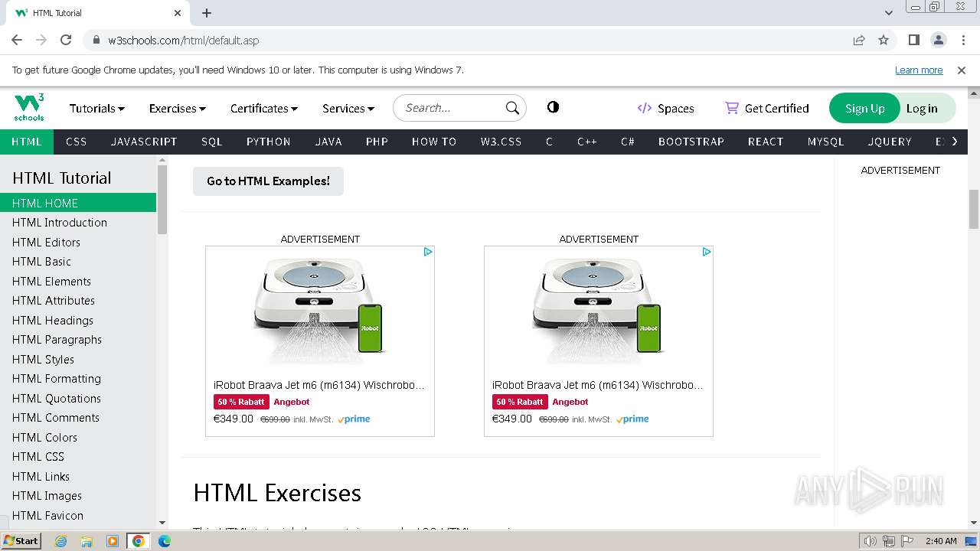Dismiss the Chrome update notice
980x551 pixels.
(x=962, y=70)
